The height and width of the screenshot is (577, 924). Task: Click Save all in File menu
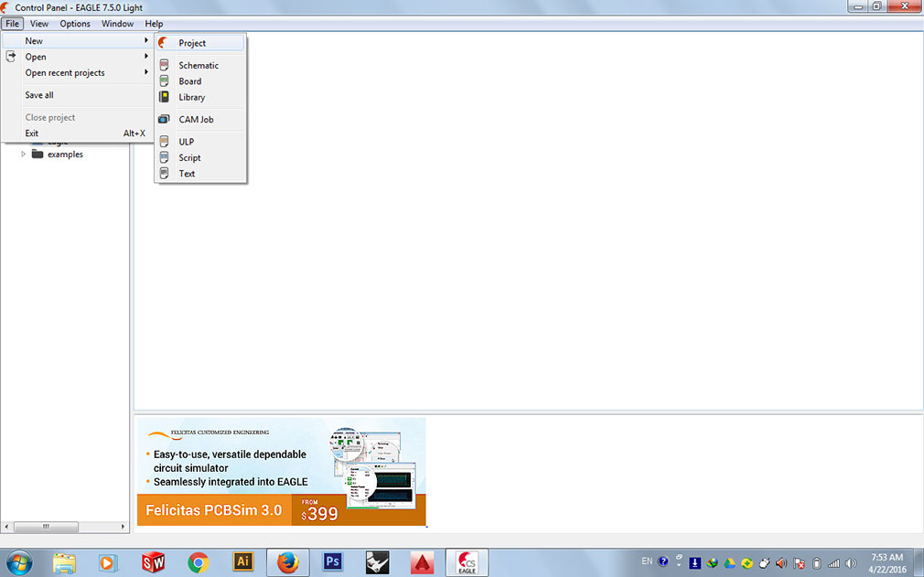77,95
